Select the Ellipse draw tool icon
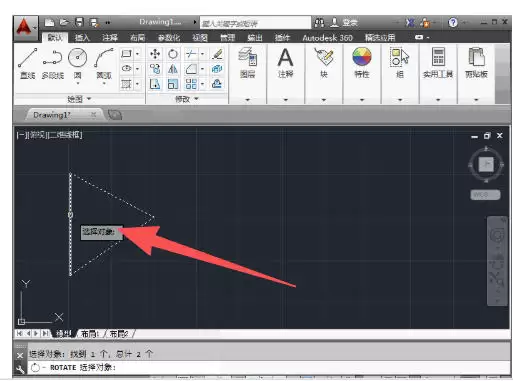 (127, 69)
